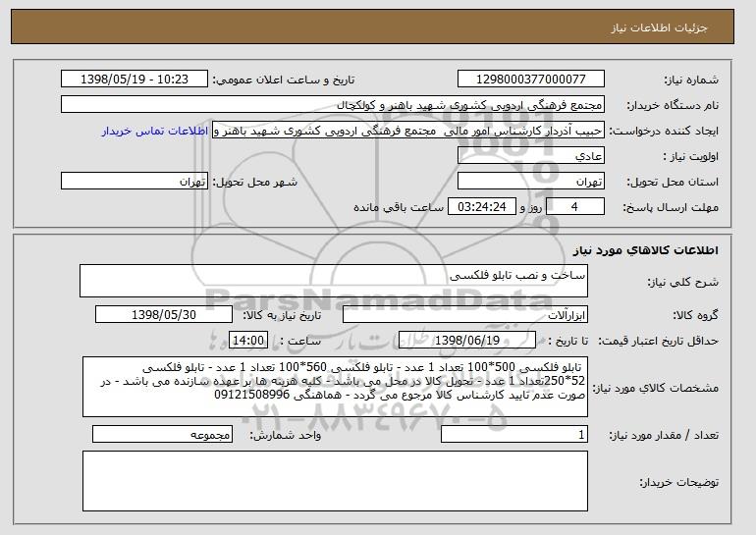Click the استان محل تحویل field

531,182
